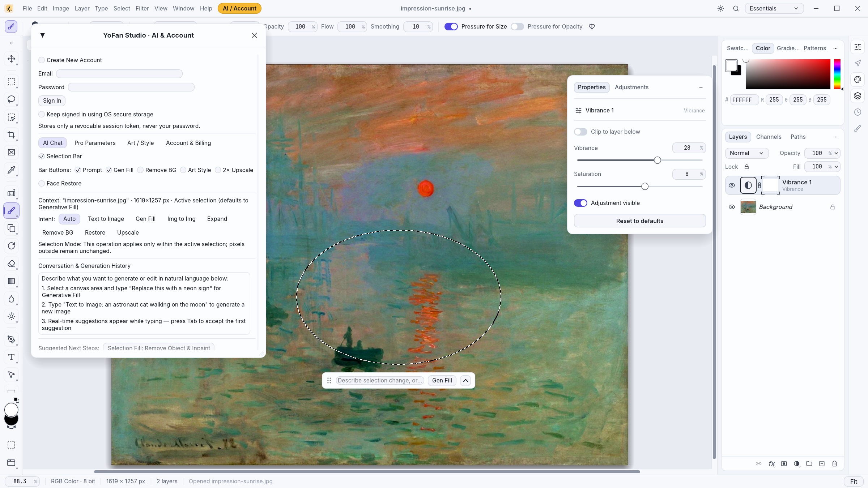Click the AI / Account button
Image resolution: width=868 pixels, height=488 pixels.
point(239,8)
